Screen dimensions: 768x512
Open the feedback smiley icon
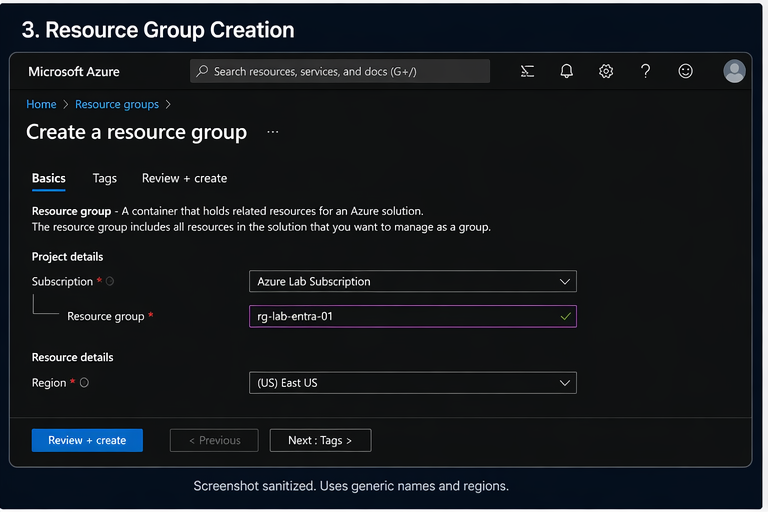(685, 72)
